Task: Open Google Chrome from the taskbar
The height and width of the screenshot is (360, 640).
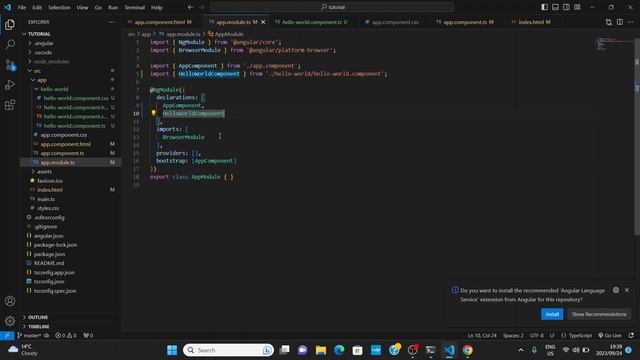Action: pos(467,350)
